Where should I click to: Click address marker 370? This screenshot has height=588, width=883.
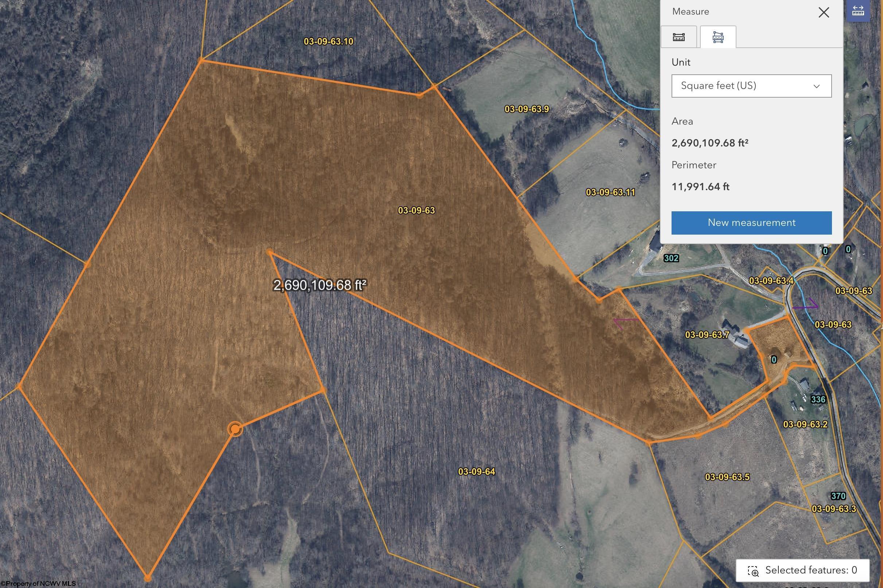pyautogui.click(x=838, y=496)
